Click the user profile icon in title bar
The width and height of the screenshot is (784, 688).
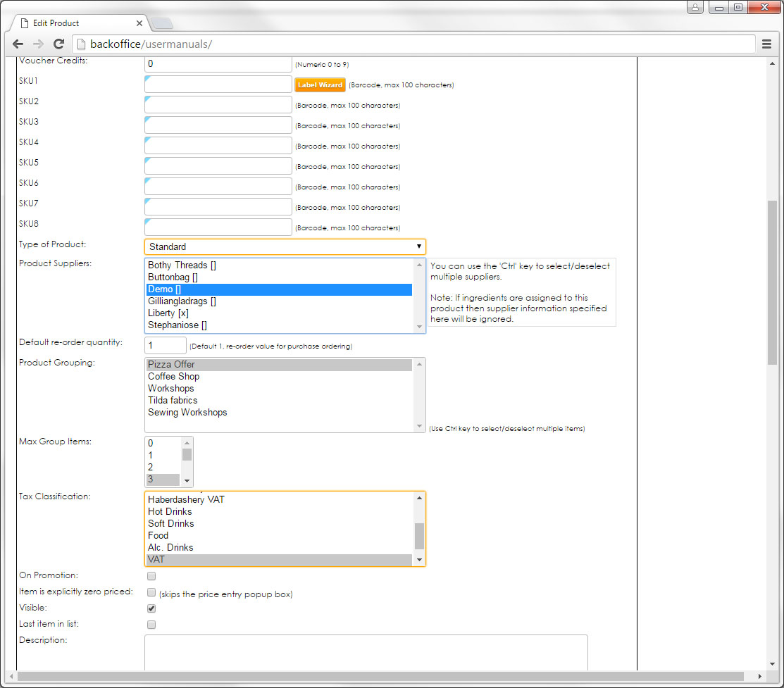click(695, 7)
